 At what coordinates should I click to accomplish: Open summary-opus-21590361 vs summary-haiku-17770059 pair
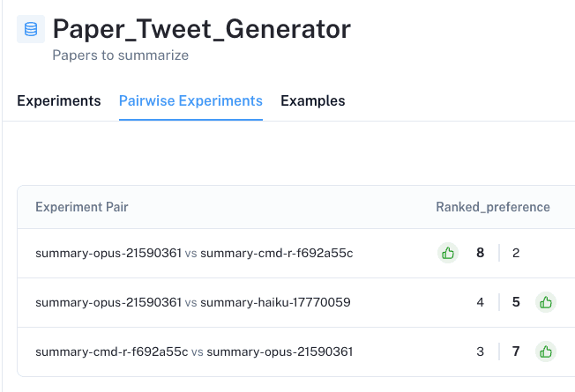pos(193,303)
